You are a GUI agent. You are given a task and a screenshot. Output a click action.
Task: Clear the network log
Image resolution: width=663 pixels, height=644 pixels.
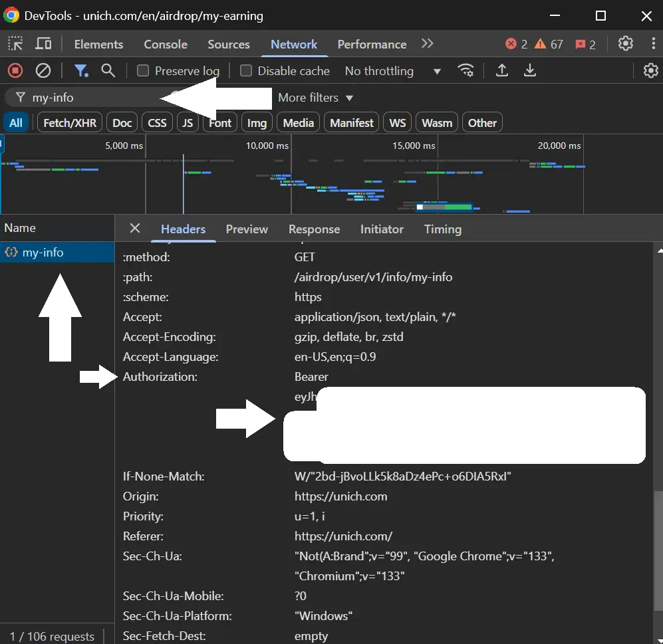point(43,70)
